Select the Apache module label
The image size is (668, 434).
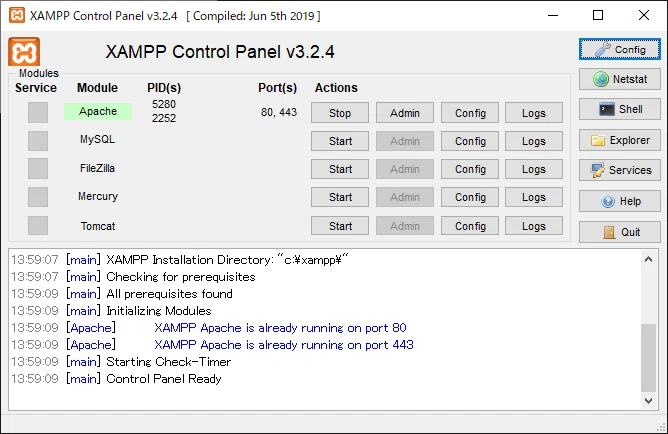pyautogui.click(x=98, y=111)
